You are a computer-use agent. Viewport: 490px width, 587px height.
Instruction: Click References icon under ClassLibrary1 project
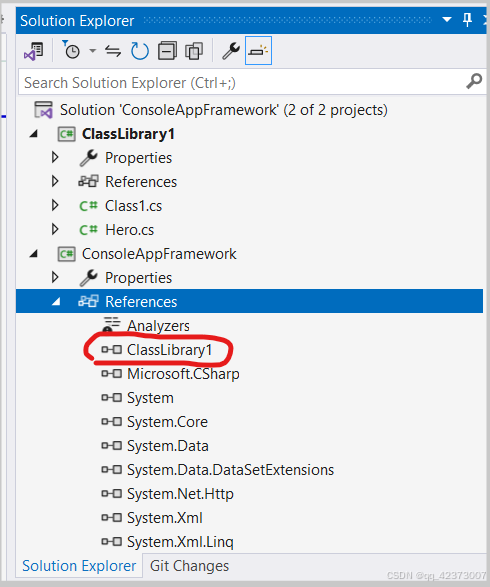point(88,182)
